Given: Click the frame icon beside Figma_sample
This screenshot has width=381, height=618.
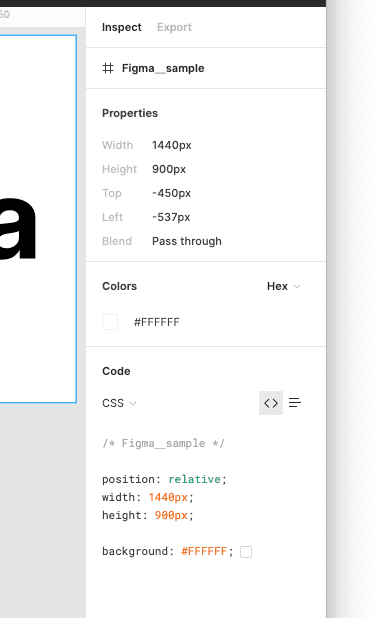Looking at the screenshot, I should [108, 68].
